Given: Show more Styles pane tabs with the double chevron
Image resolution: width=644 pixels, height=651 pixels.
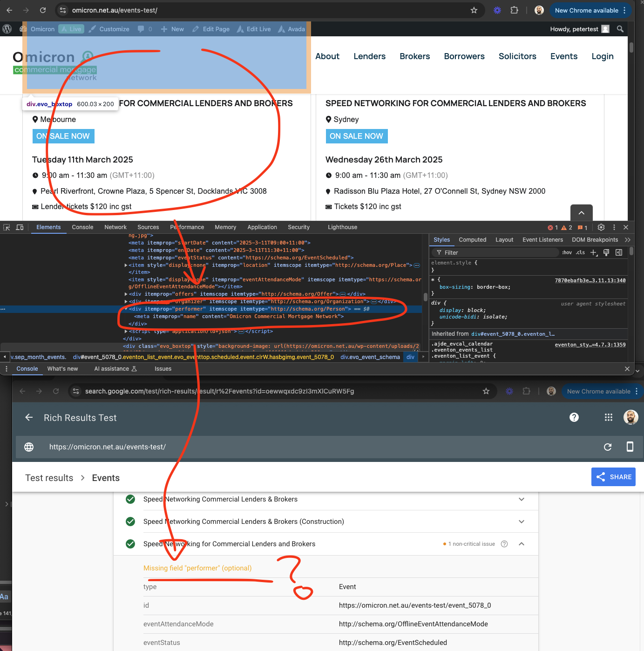Looking at the screenshot, I should pos(628,240).
